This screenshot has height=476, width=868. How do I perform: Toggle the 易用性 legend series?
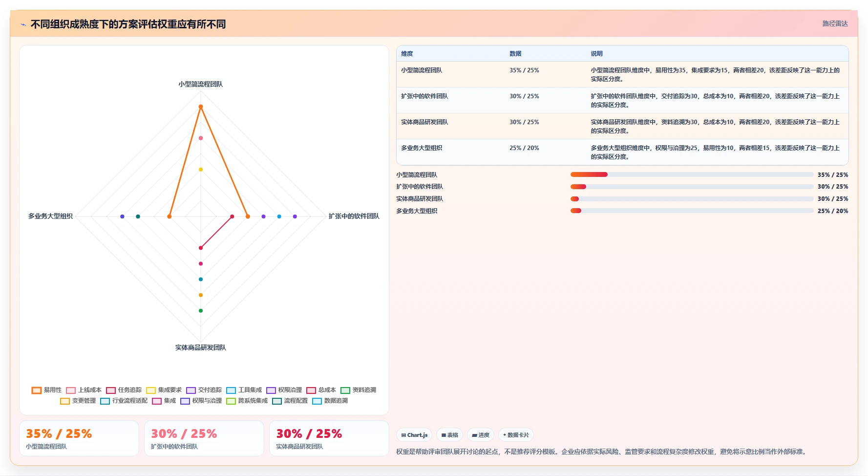click(x=47, y=390)
